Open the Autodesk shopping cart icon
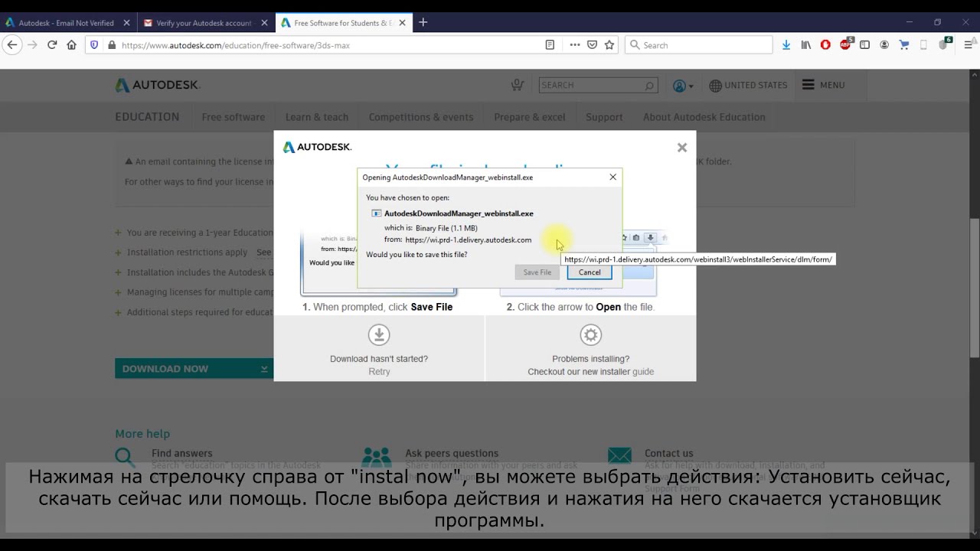Viewport: 980px width, 551px height. tap(518, 85)
